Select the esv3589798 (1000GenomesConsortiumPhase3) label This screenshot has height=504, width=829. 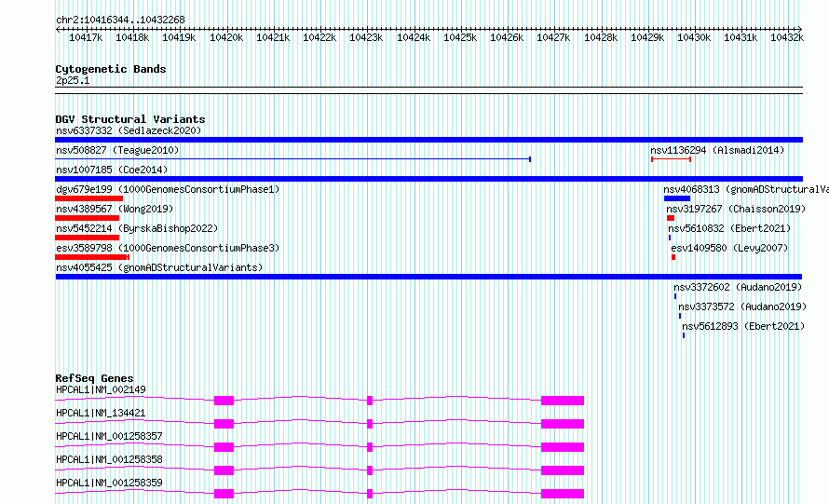(x=168, y=248)
